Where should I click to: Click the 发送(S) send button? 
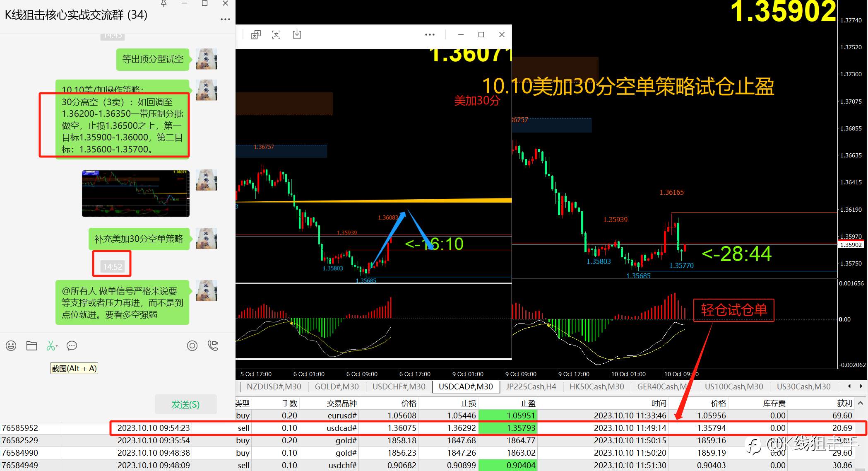click(x=185, y=404)
